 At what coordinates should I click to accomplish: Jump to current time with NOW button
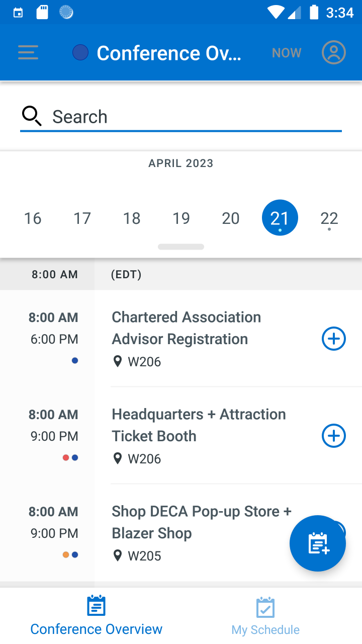tap(287, 53)
